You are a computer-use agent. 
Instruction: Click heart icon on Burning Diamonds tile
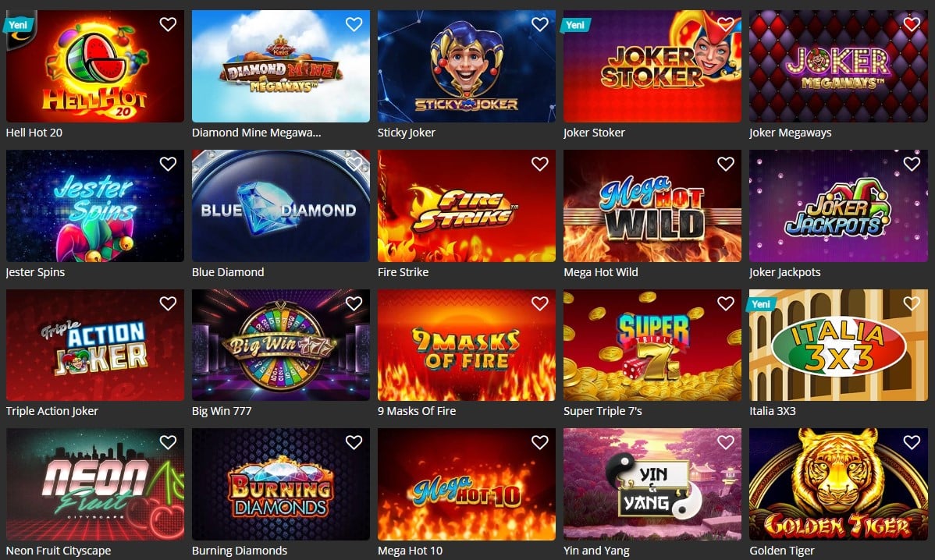(x=354, y=442)
